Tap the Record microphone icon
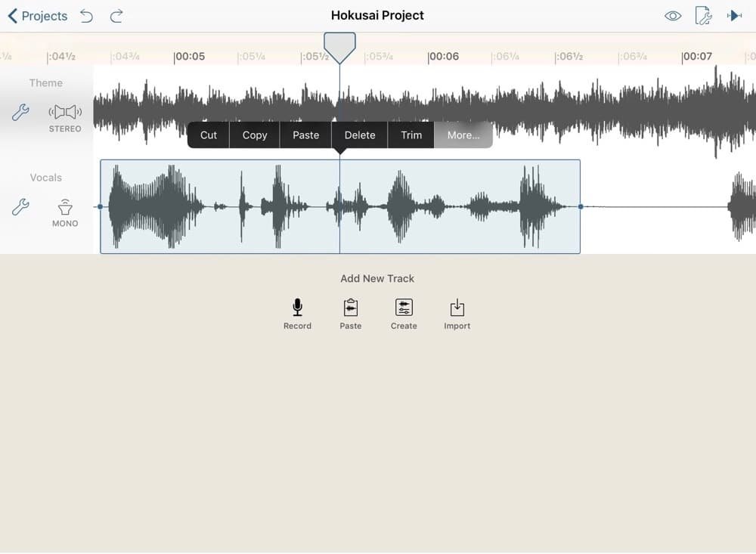The image size is (756, 554). 297,308
